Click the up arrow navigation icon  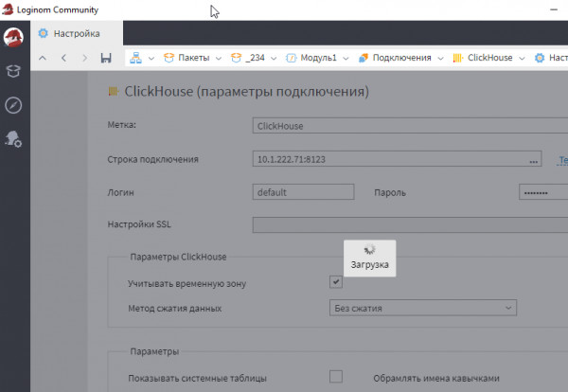click(43, 58)
